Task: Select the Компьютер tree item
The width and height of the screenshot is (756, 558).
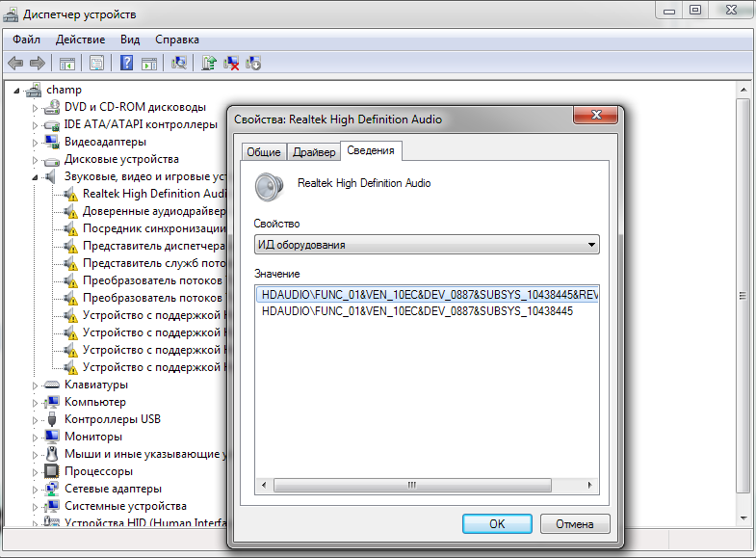Action: (95, 402)
